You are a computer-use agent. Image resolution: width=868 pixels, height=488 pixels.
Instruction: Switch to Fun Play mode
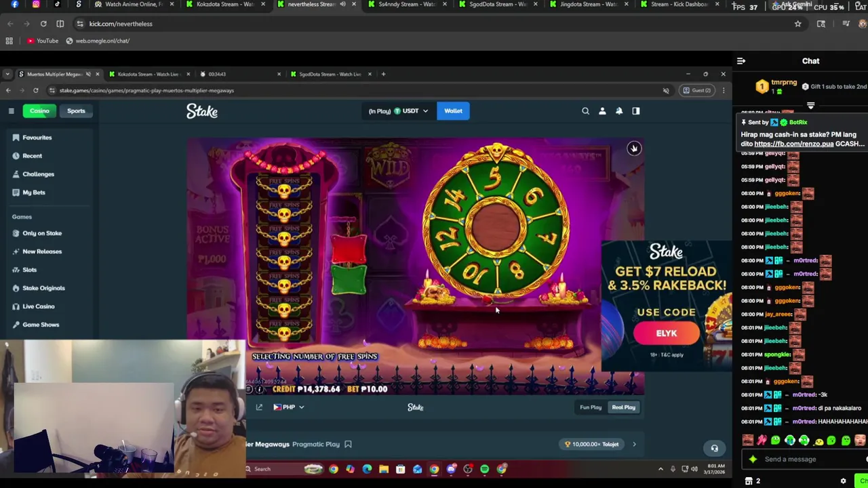(591, 407)
